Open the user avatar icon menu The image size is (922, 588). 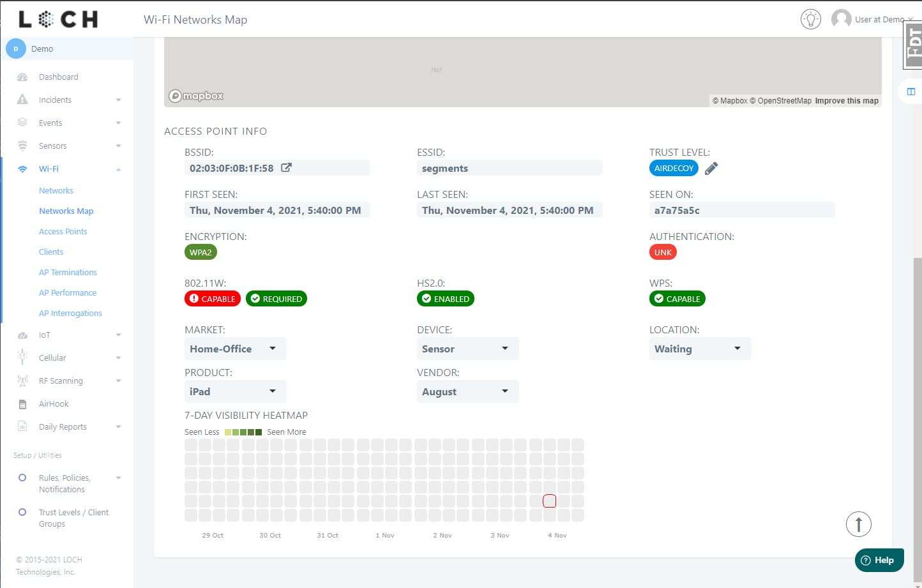(x=842, y=19)
